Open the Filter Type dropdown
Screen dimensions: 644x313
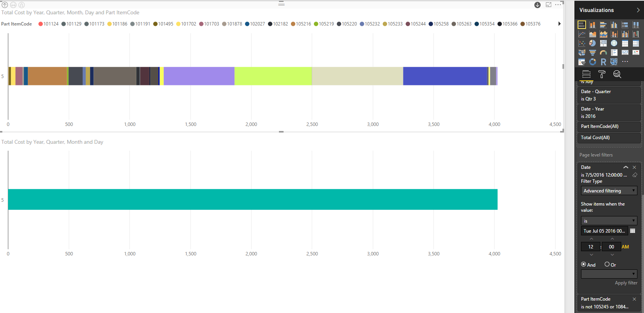click(609, 191)
